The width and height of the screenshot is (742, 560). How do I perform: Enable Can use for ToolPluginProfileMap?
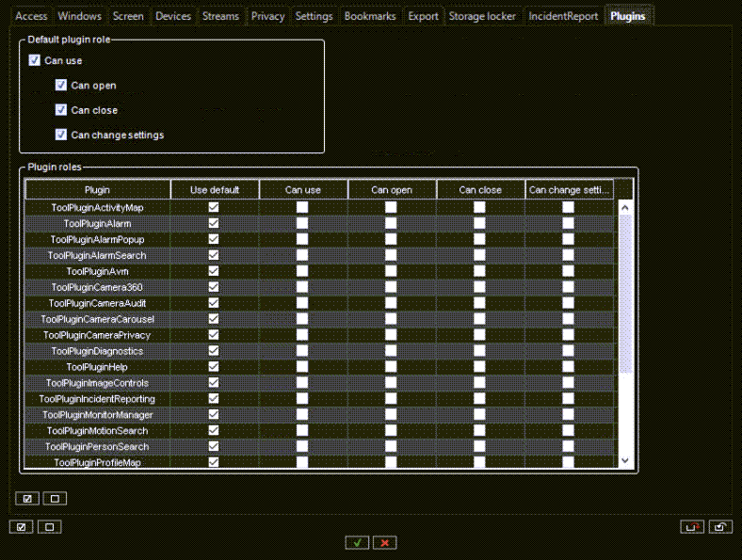coord(302,462)
